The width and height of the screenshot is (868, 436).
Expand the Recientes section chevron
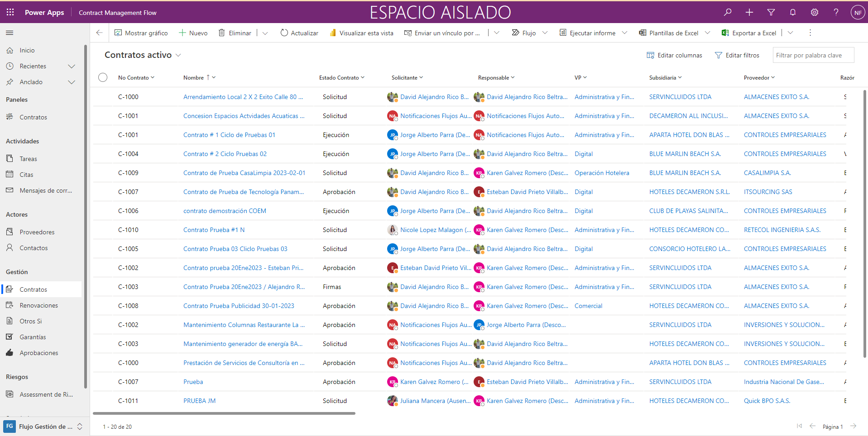[x=72, y=66]
